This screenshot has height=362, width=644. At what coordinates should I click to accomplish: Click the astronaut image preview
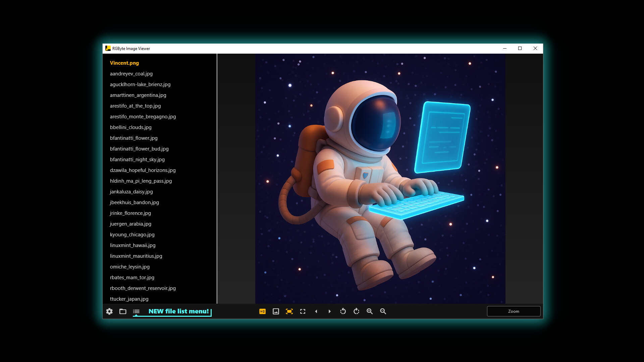point(380,178)
